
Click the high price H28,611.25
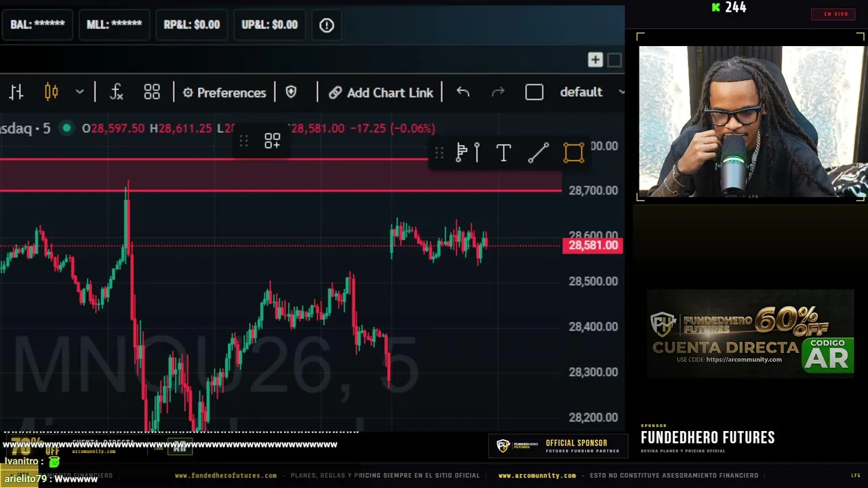(180, 128)
